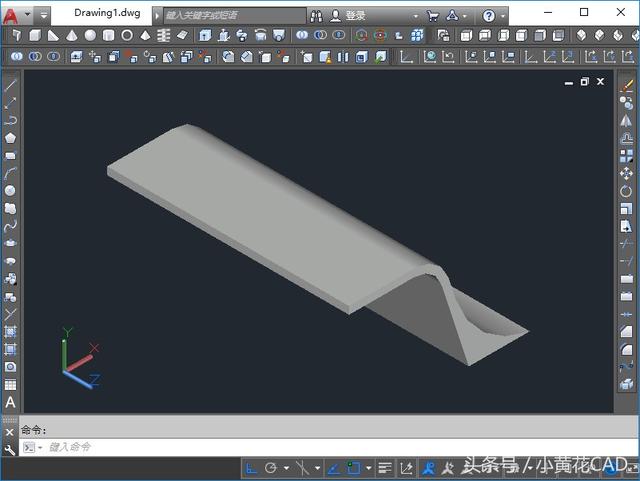This screenshot has width=640, height=481.
Task: Customize command line with wrench icon
Action: (9, 449)
